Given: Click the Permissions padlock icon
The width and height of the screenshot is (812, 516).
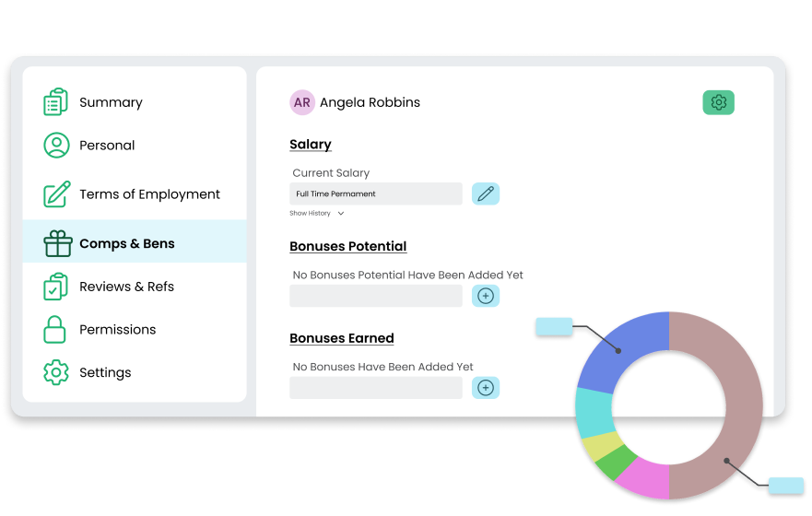Looking at the screenshot, I should point(54,329).
